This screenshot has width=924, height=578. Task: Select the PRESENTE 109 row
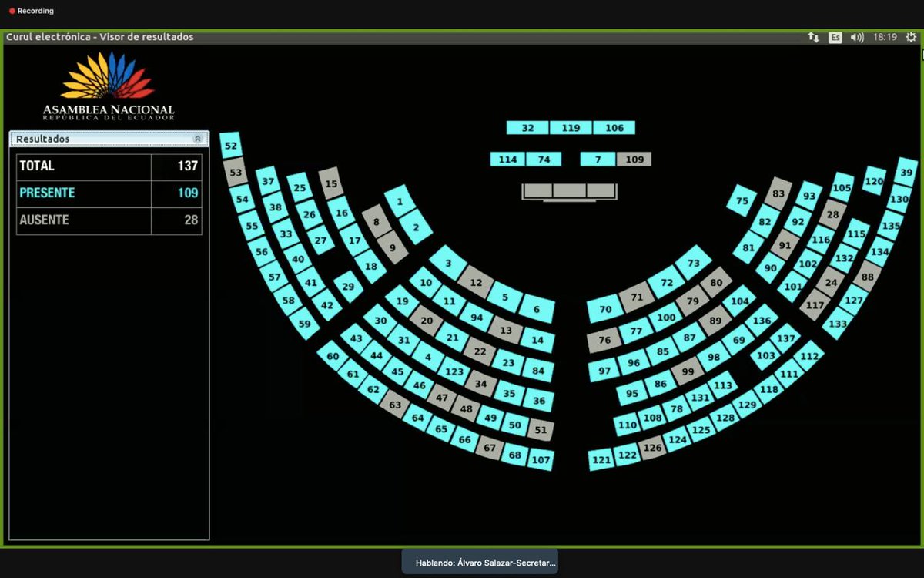point(109,193)
